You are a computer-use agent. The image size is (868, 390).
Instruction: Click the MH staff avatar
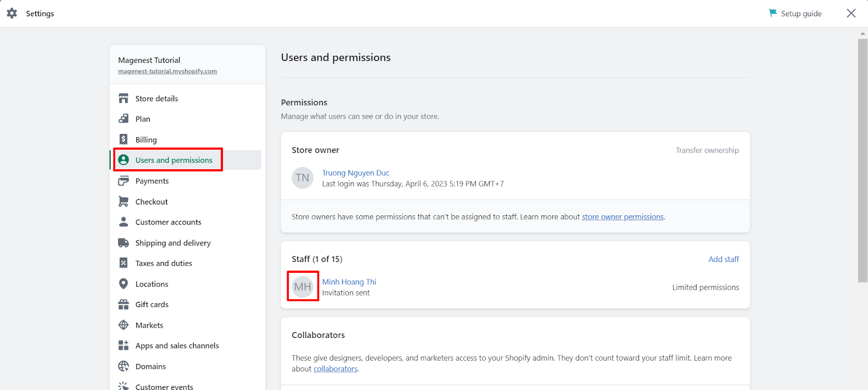point(303,286)
